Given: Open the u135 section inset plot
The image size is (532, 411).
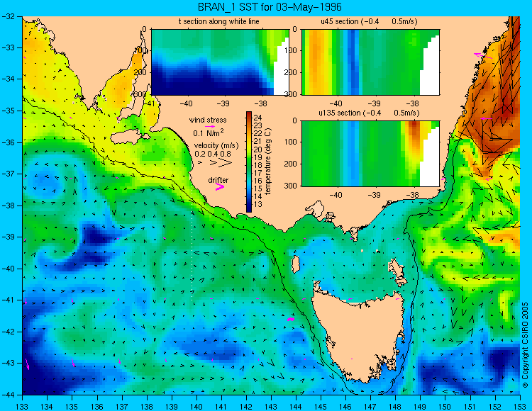Looking at the screenshot, I should 370,154.
